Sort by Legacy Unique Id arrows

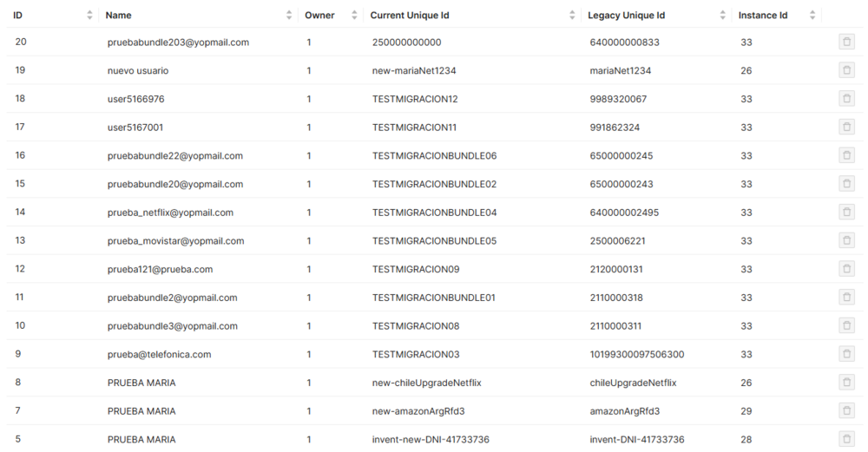coord(723,16)
